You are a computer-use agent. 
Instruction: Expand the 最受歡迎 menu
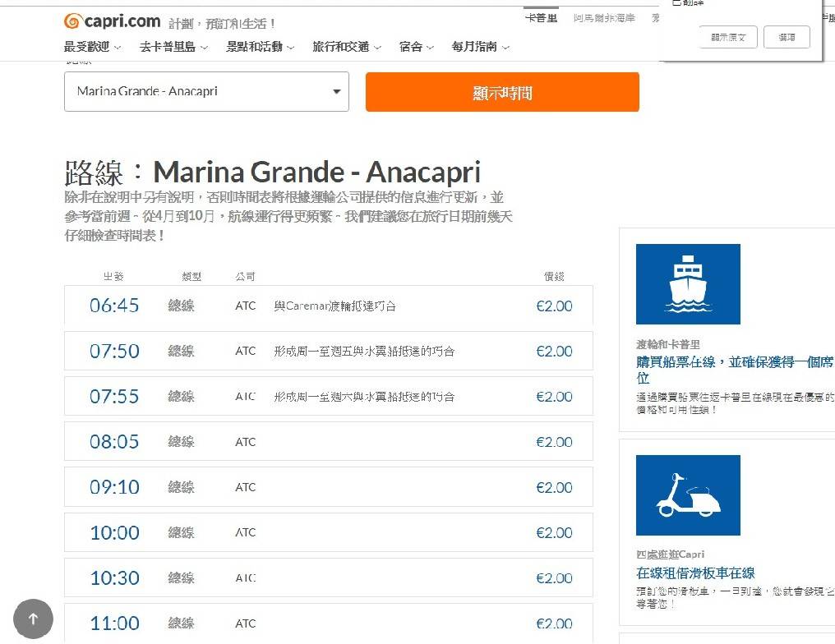pos(92,47)
